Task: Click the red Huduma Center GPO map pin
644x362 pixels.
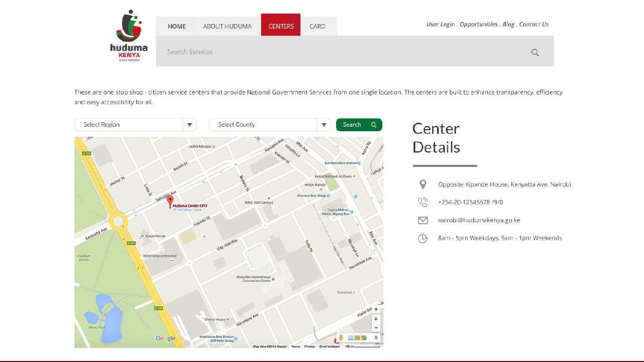Action: pos(170,202)
